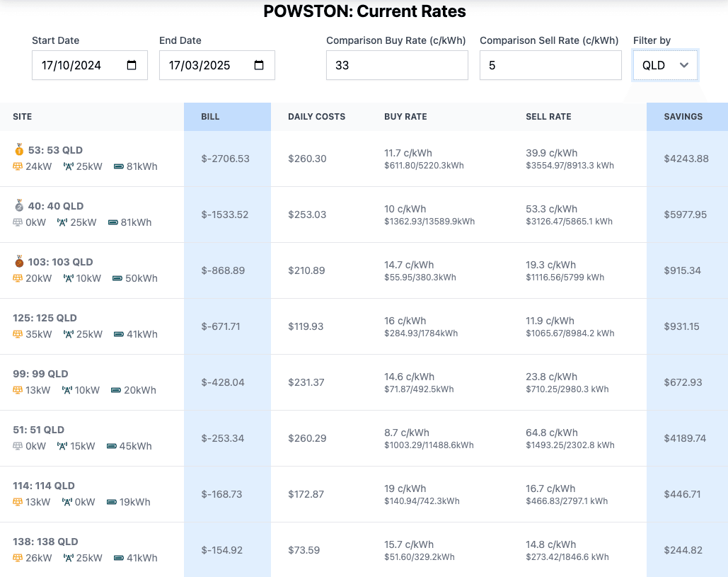
Task: Click the bronze medal icon for site 103
Action: 19,261
